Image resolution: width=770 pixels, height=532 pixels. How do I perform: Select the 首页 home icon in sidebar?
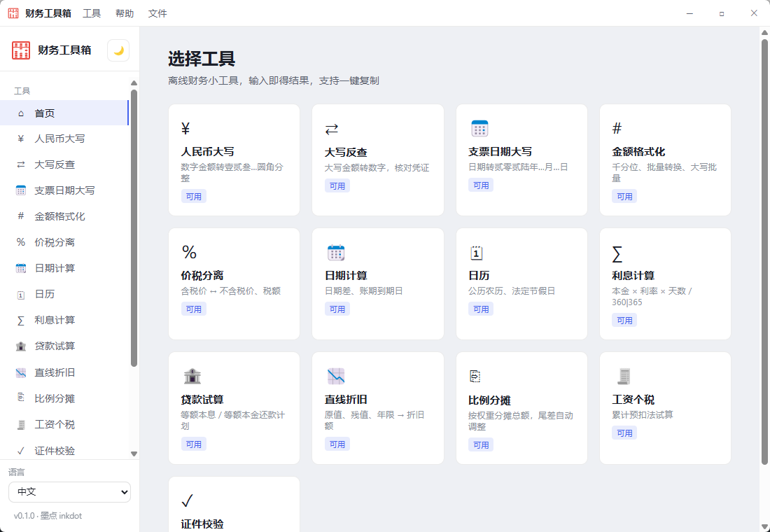click(20, 113)
